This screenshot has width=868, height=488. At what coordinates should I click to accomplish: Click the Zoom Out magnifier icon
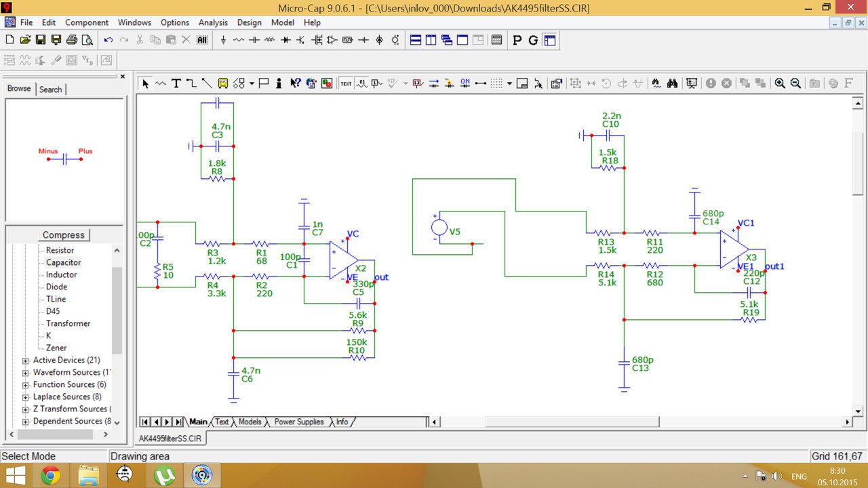pos(795,83)
